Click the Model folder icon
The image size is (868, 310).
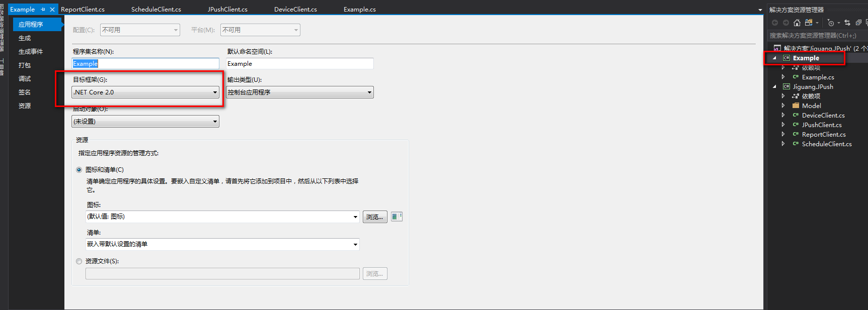(796, 106)
